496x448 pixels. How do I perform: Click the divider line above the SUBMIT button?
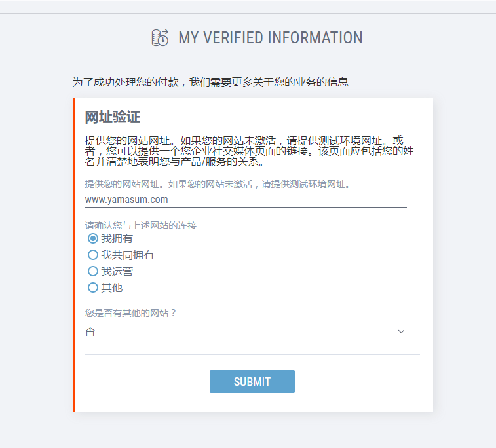(252, 354)
